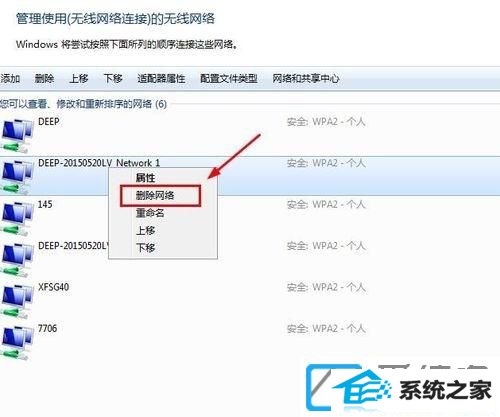Click the DEEP-20150520LV Network 1 icon
This screenshot has height=417, width=500.
pyautogui.click(x=17, y=176)
